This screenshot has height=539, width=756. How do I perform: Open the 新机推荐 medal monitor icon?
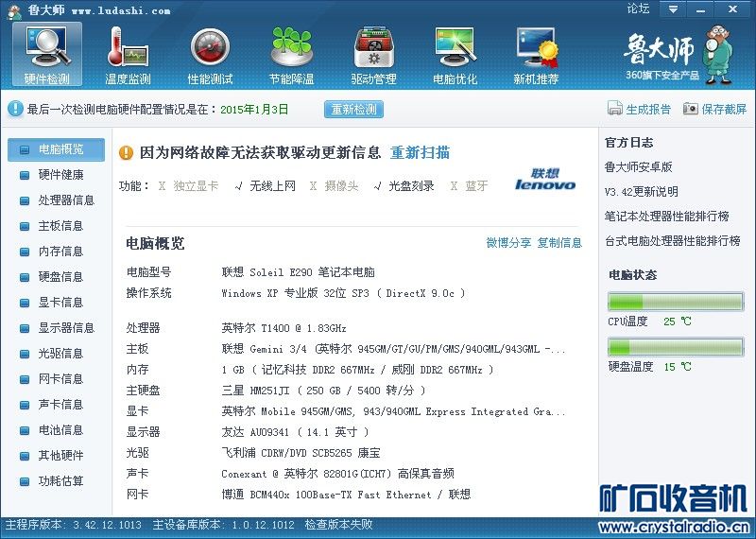(x=536, y=55)
